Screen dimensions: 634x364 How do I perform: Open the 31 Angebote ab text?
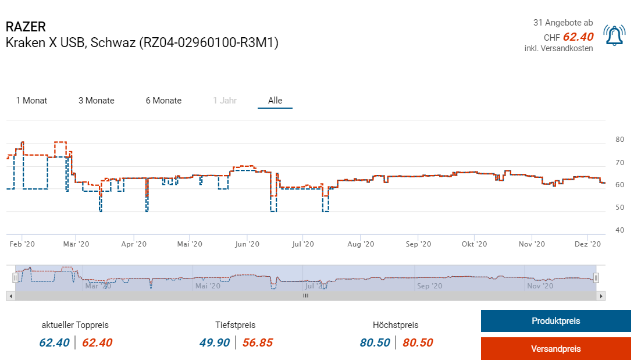562,23
